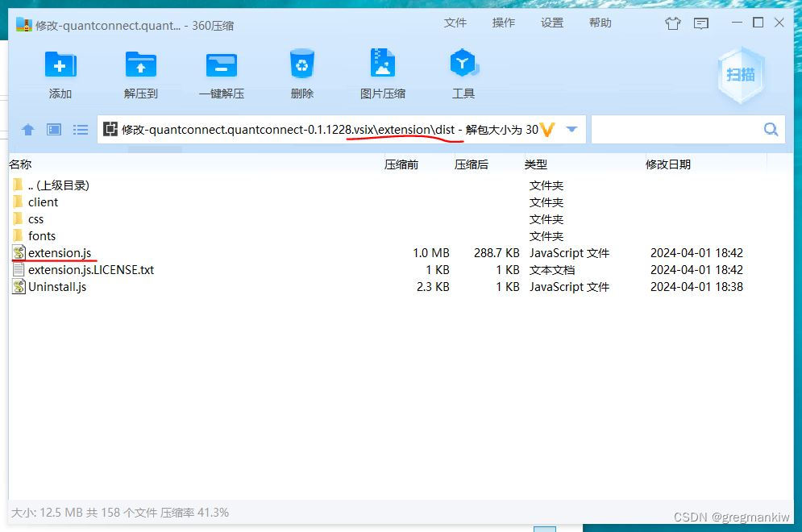802x532 pixels.
Task: Click the 1.0 MB size cell
Action: pos(430,253)
